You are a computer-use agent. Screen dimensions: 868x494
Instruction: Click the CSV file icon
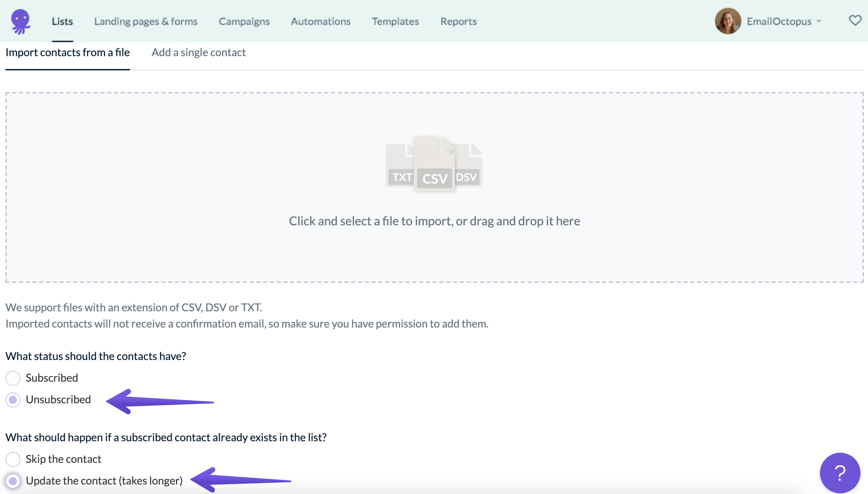point(435,163)
